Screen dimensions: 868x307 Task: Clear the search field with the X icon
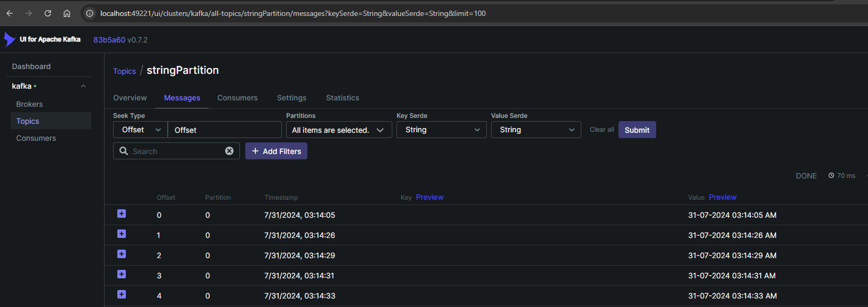pos(229,151)
